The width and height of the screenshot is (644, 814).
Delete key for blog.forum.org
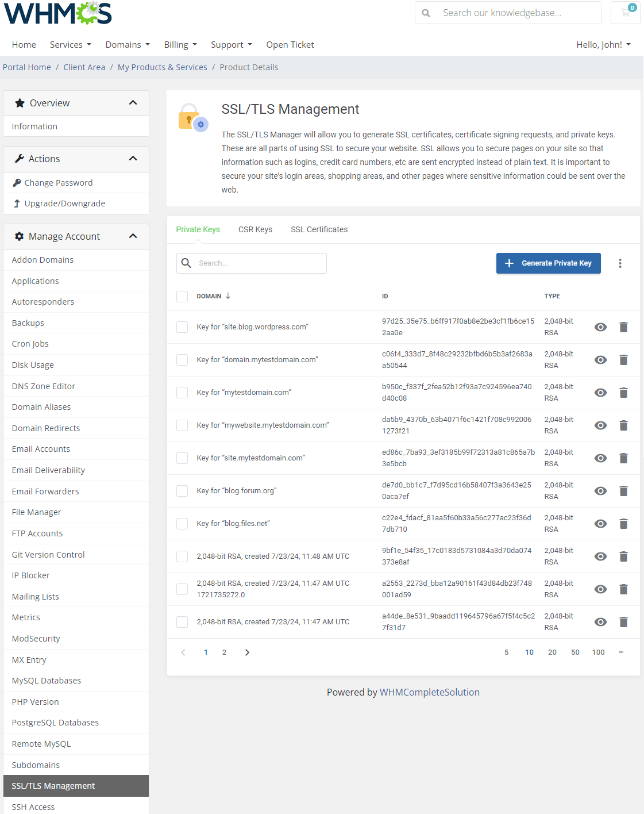tap(623, 491)
